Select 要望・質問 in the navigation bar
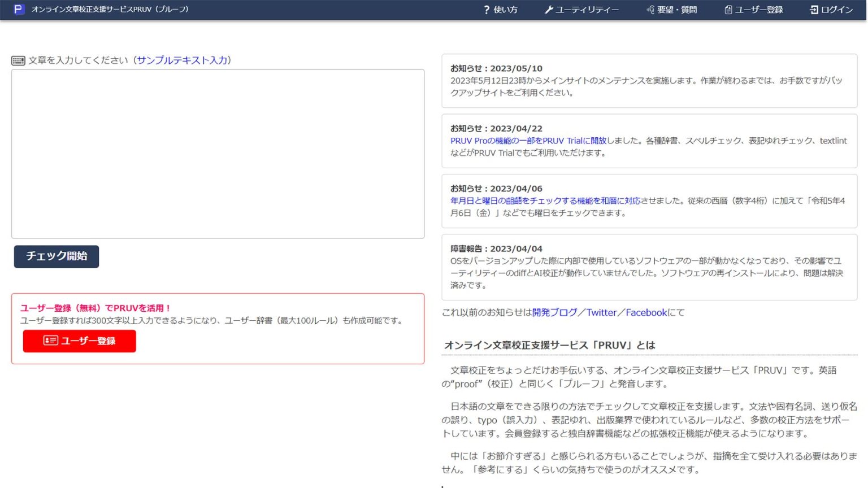This screenshot has height=488, width=868. click(x=675, y=10)
